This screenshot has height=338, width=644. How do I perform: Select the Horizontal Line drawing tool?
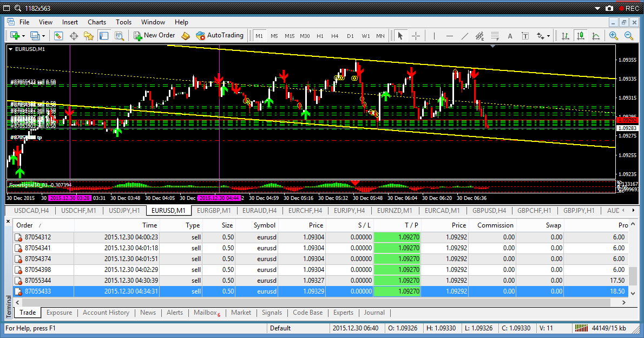coord(449,36)
